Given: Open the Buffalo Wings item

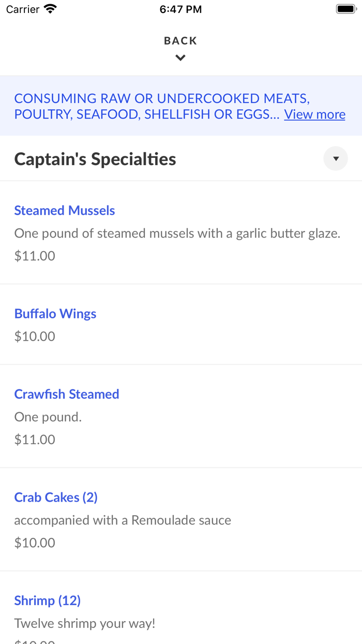Looking at the screenshot, I should [55, 313].
